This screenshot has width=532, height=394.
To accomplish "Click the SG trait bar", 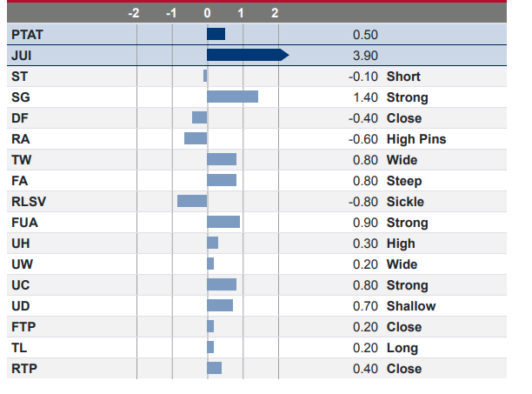I will (232, 97).
